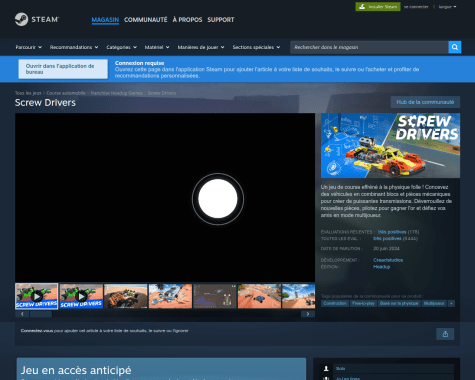Screen dimensions: 475x380
Task: Open the À PROPOS tab
Action: point(187,20)
